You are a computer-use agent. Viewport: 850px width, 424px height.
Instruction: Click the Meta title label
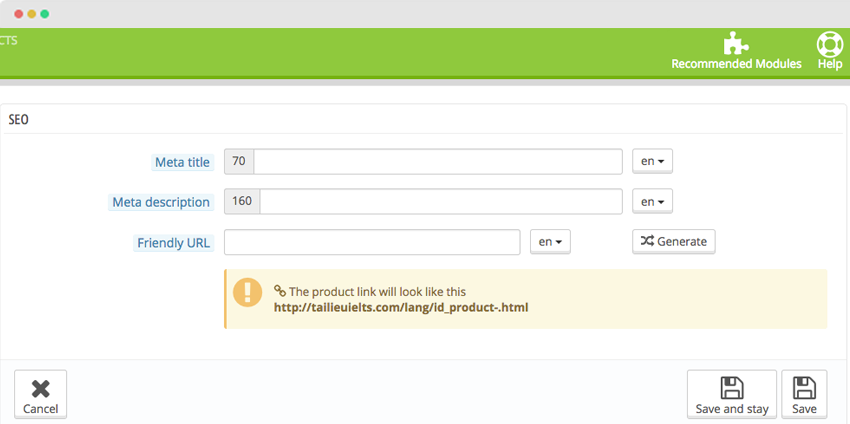182,162
